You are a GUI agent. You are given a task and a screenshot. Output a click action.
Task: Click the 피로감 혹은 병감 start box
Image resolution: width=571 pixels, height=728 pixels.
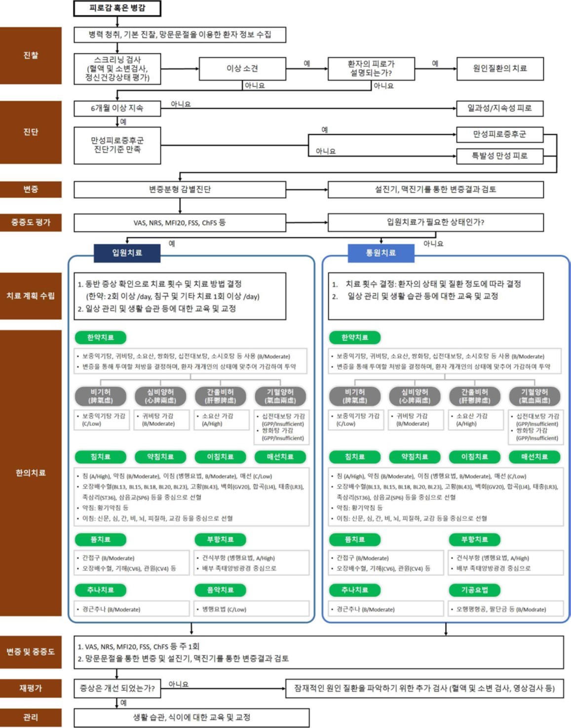click(117, 8)
